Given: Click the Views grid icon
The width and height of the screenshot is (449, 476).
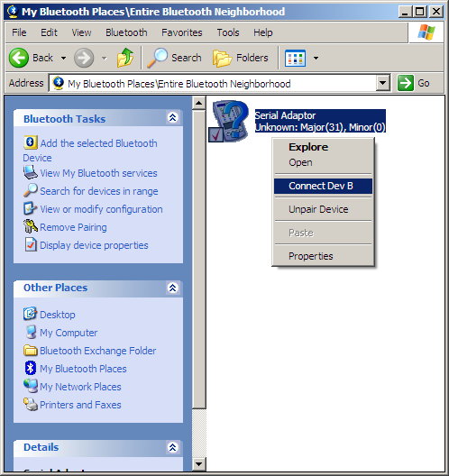Looking at the screenshot, I should pyautogui.click(x=295, y=58).
